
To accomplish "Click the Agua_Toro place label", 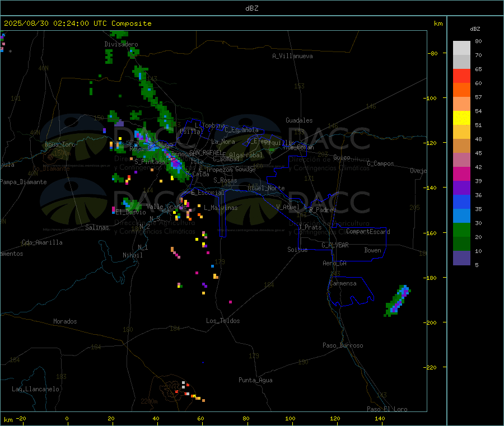I will (x=60, y=144).
